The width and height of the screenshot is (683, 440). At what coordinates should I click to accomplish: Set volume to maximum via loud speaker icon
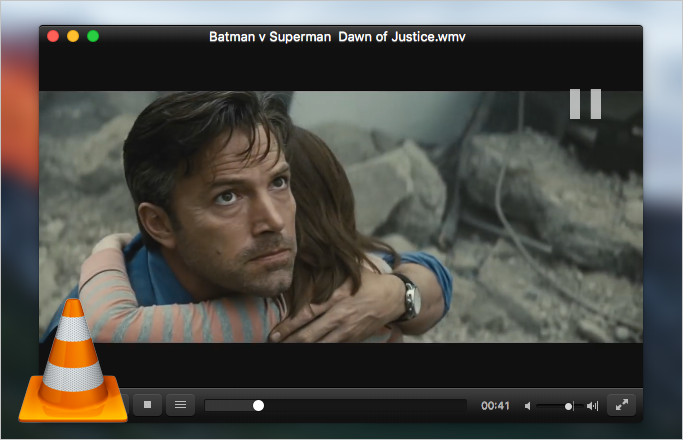[x=592, y=406]
